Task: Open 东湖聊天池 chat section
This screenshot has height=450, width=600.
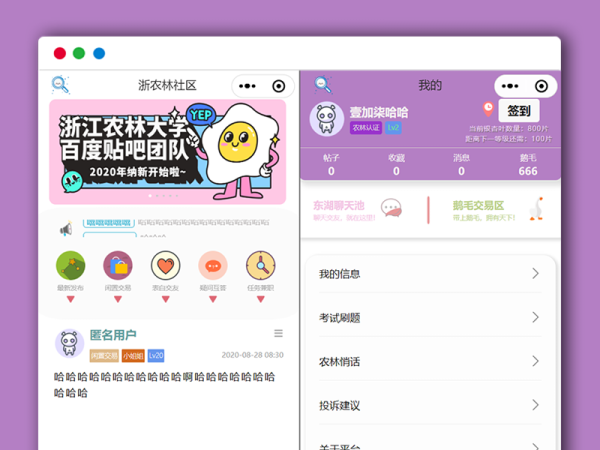Action: [357, 210]
